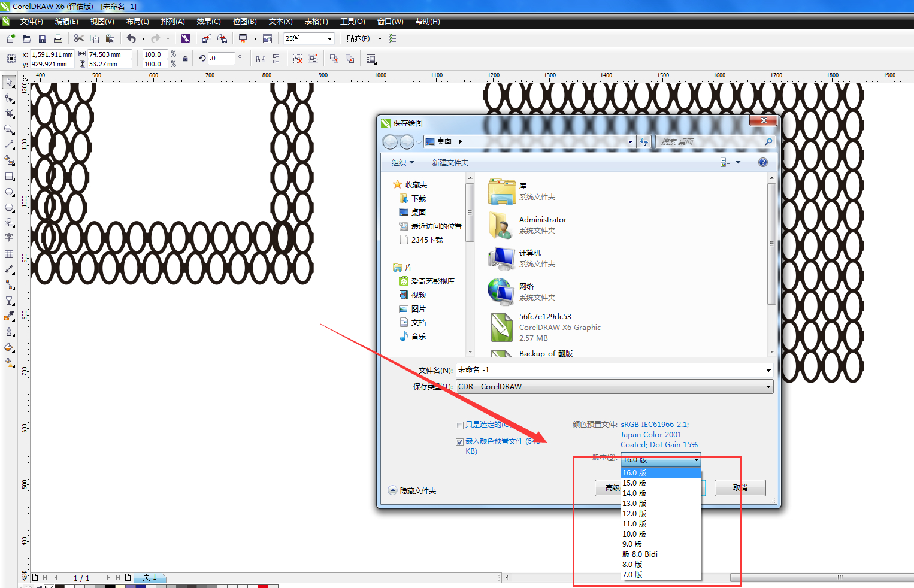This screenshot has height=588, width=914.
Task: Toggle the lock ratio padlock
Action: pos(186,59)
